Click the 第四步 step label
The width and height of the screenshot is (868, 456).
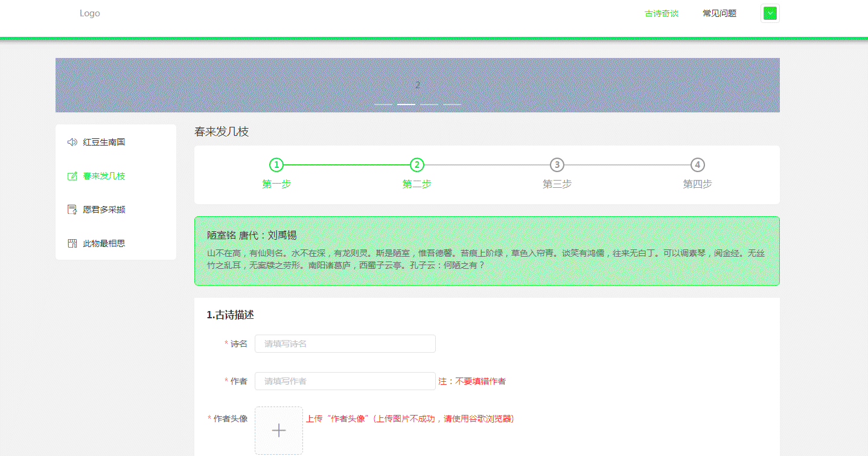[x=698, y=184]
